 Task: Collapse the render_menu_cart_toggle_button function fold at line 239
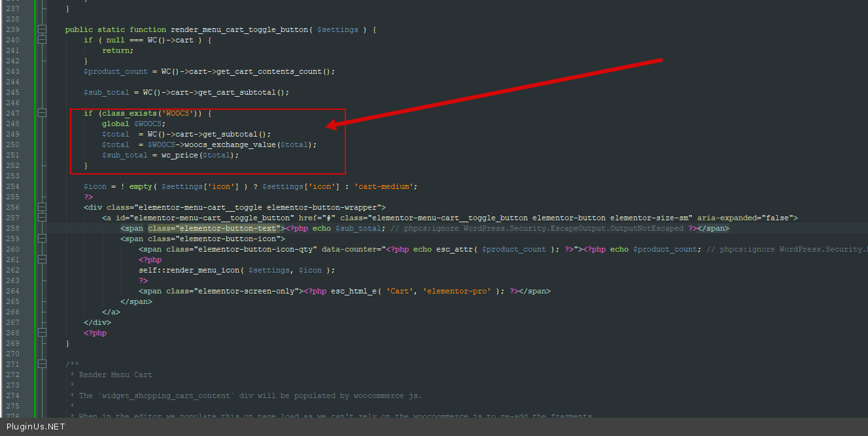[42, 29]
